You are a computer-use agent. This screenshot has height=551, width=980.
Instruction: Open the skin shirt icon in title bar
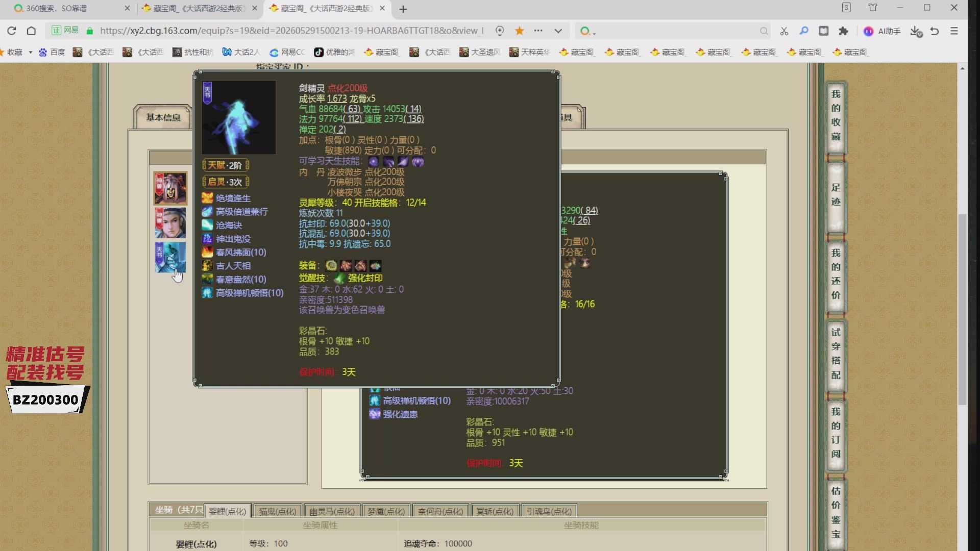coord(873,8)
